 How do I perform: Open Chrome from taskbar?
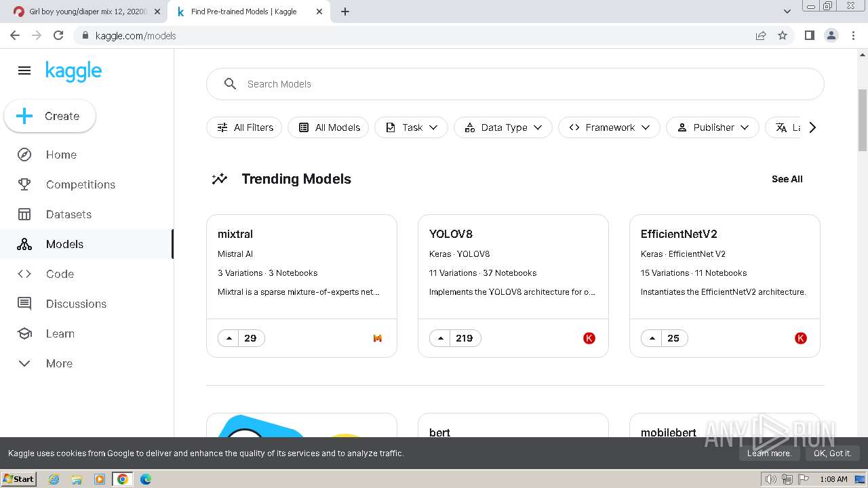coord(122,479)
